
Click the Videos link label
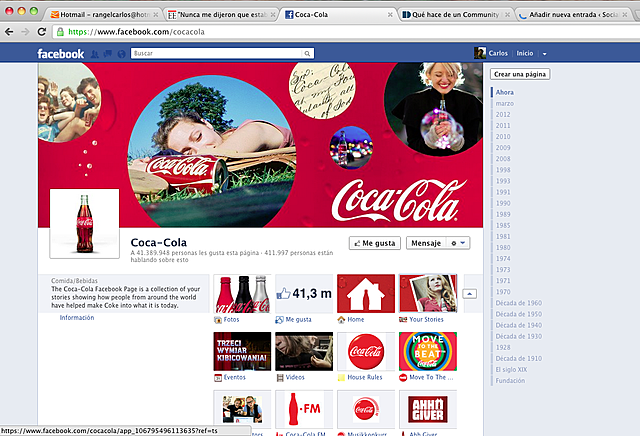click(295, 378)
